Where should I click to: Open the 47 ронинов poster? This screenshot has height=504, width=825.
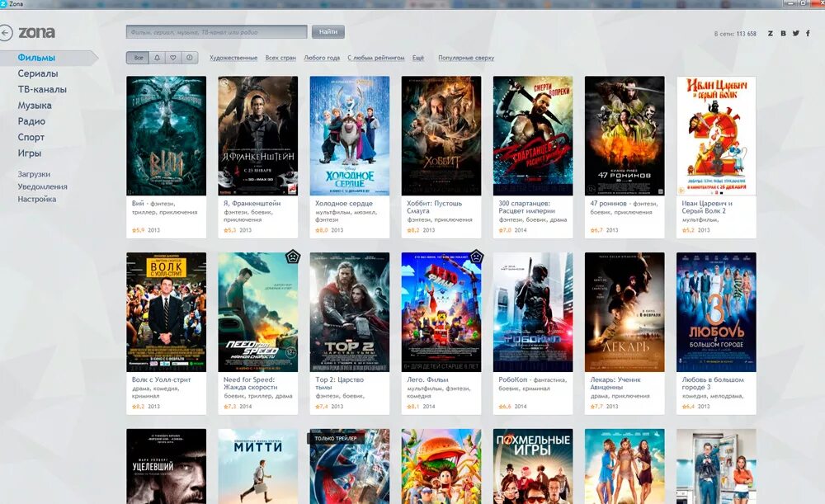625,136
